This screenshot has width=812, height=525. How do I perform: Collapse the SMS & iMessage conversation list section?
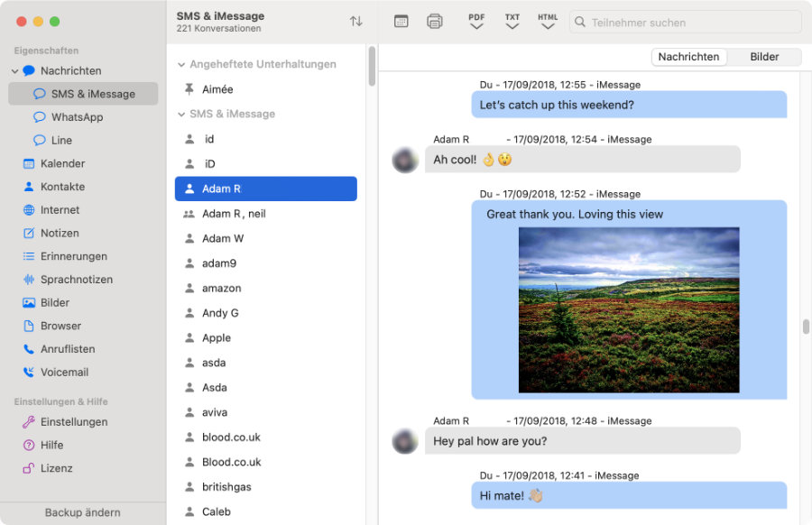point(181,115)
